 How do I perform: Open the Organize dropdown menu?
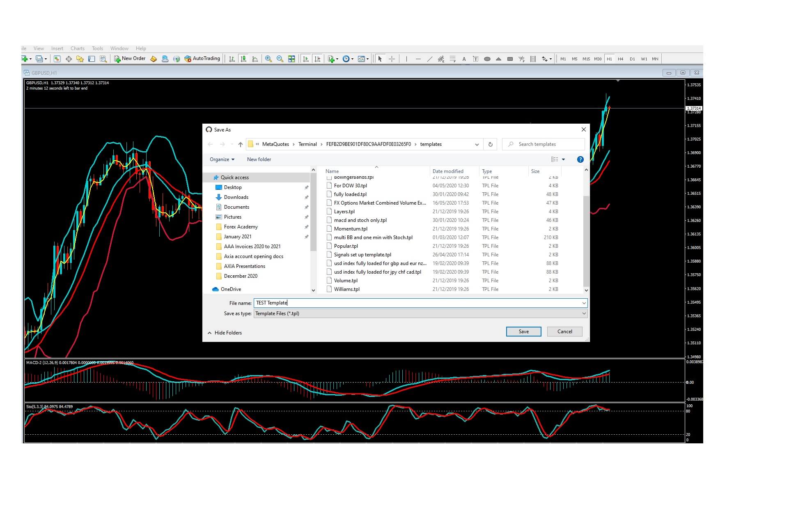tap(222, 159)
